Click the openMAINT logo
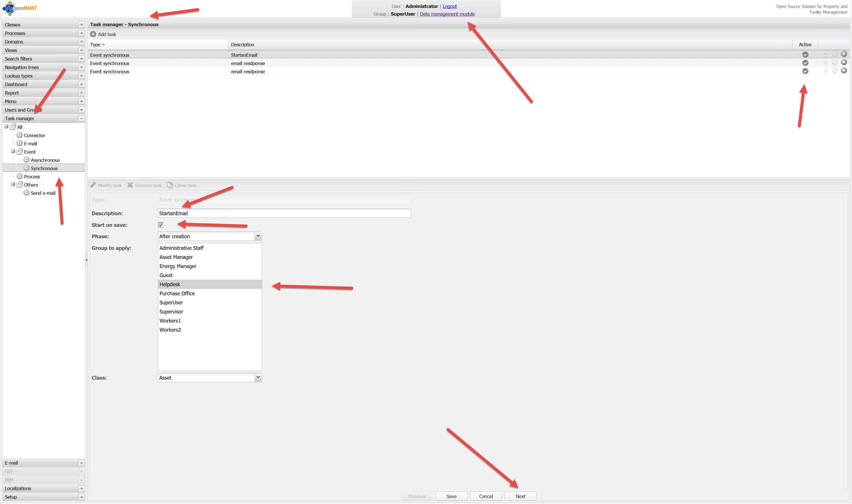Viewport: 852px width, 504px height. pos(20,8)
